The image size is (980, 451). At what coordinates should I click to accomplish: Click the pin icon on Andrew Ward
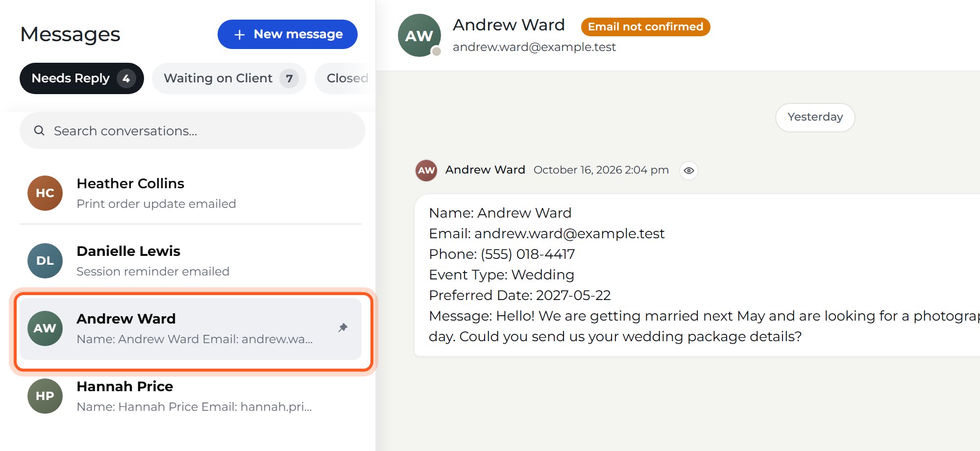pos(343,328)
